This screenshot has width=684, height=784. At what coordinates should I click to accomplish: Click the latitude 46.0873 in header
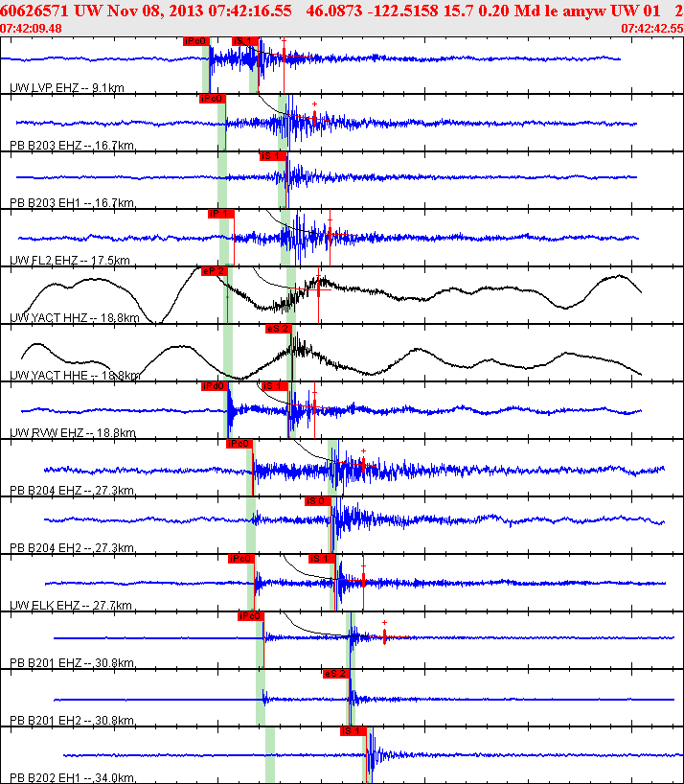click(334, 11)
